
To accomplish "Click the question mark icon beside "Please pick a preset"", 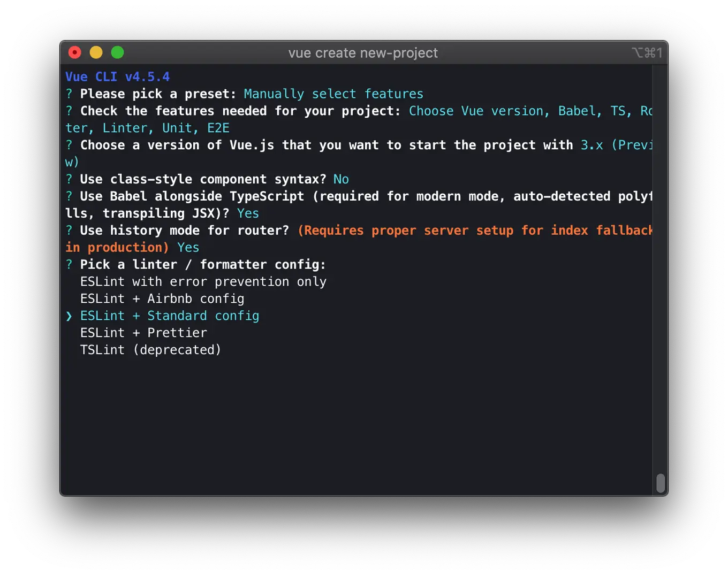I will [x=69, y=94].
